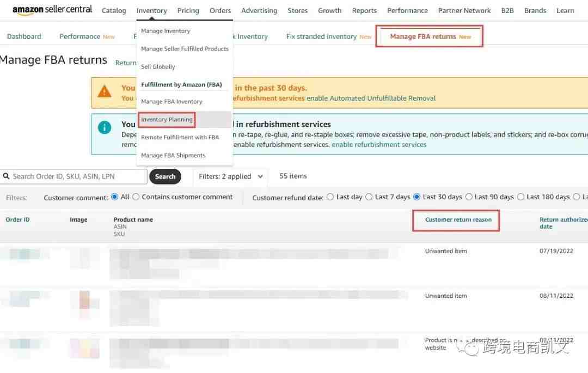Open the Orders top menu
The height and width of the screenshot is (373, 588).
(x=220, y=10)
